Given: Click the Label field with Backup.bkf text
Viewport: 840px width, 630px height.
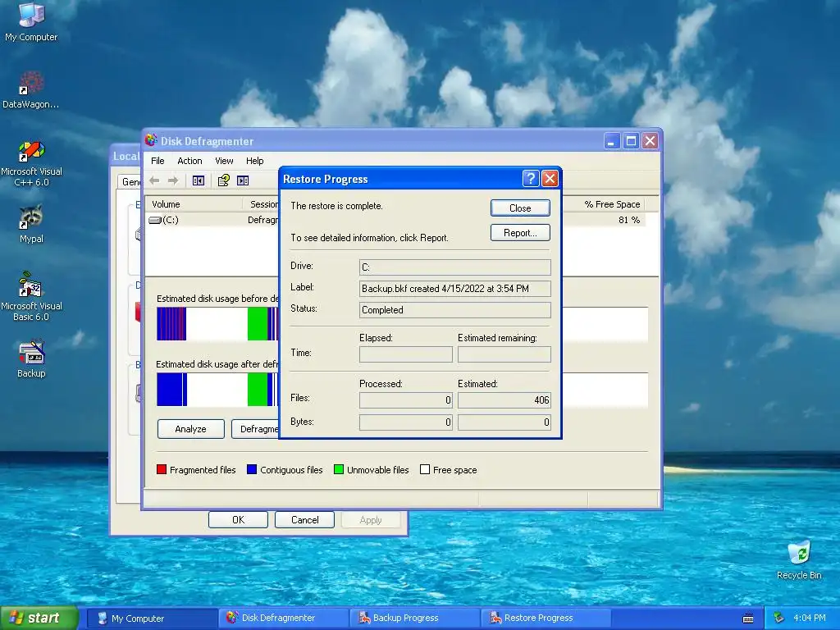Looking at the screenshot, I should pyautogui.click(x=454, y=288).
